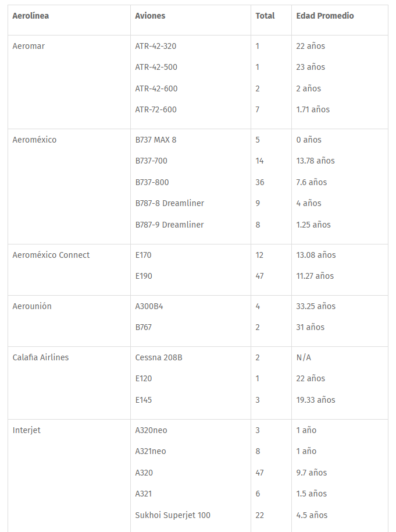This screenshot has width=396, height=532.
Task: Select the Aeroméxico Connect airline name
Action: click(51, 255)
